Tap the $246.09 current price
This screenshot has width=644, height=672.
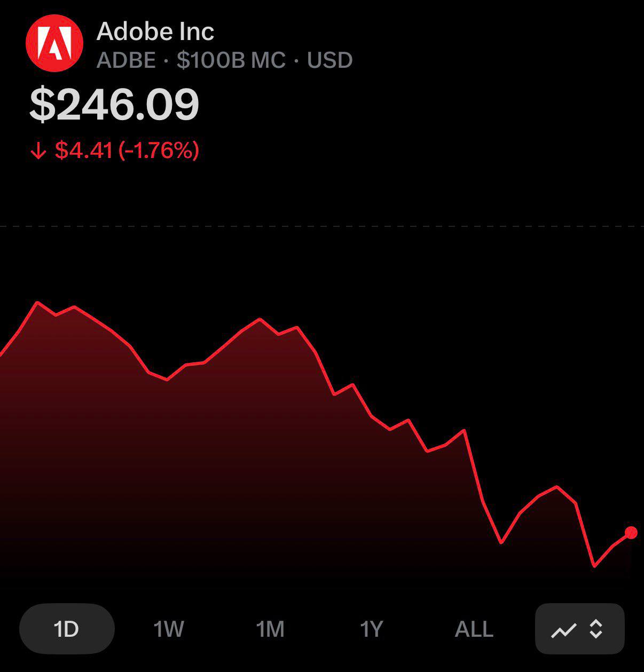point(114,105)
